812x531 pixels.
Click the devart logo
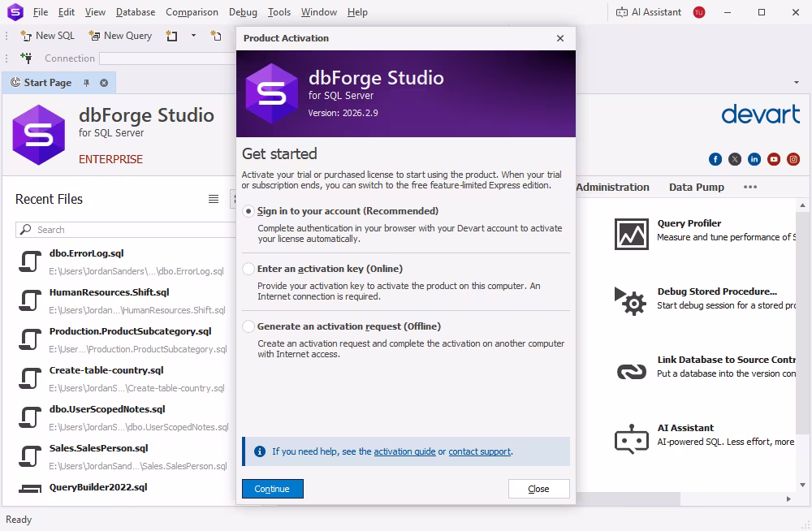point(761,114)
